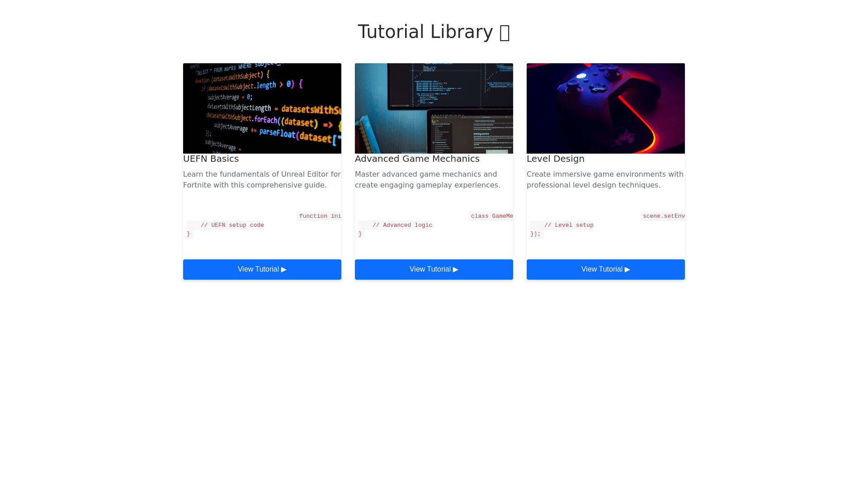868x488 pixels.
Task: Click the dual monitor workspace thumbnail
Action: point(434,108)
